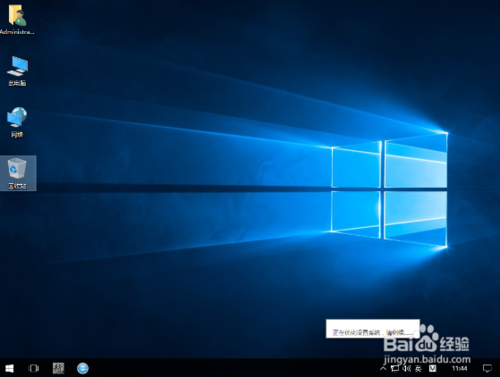Open the pinned grey square taskbar app
The width and height of the screenshot is (500, 377).
click(x=58, y=368)
